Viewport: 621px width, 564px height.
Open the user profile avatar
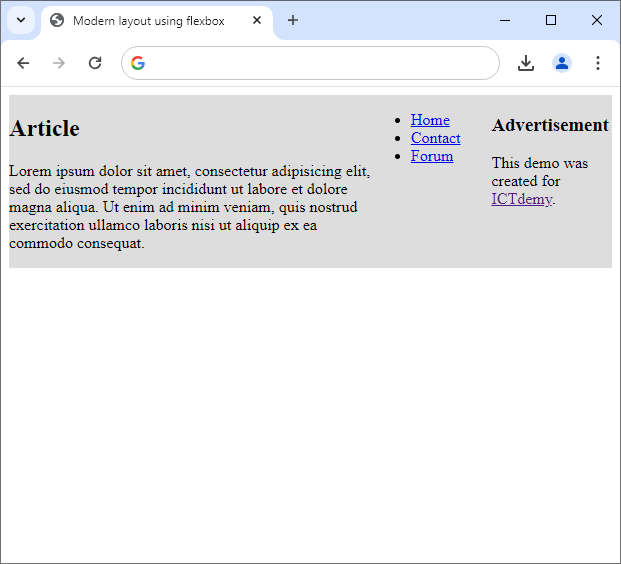tap(562, 63)
